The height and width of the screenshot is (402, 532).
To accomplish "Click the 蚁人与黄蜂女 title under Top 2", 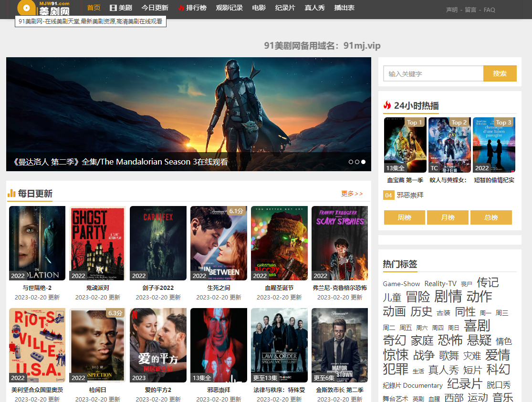I will (448, 180).
